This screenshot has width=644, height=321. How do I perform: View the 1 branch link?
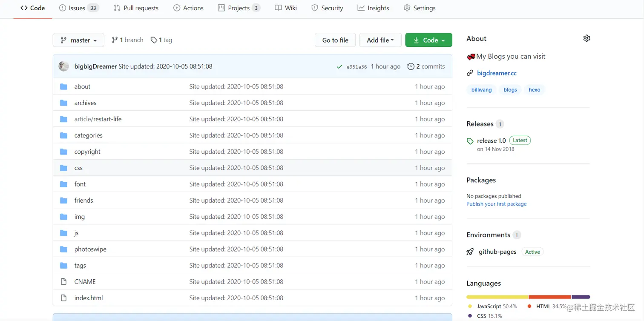pos(127,40)
